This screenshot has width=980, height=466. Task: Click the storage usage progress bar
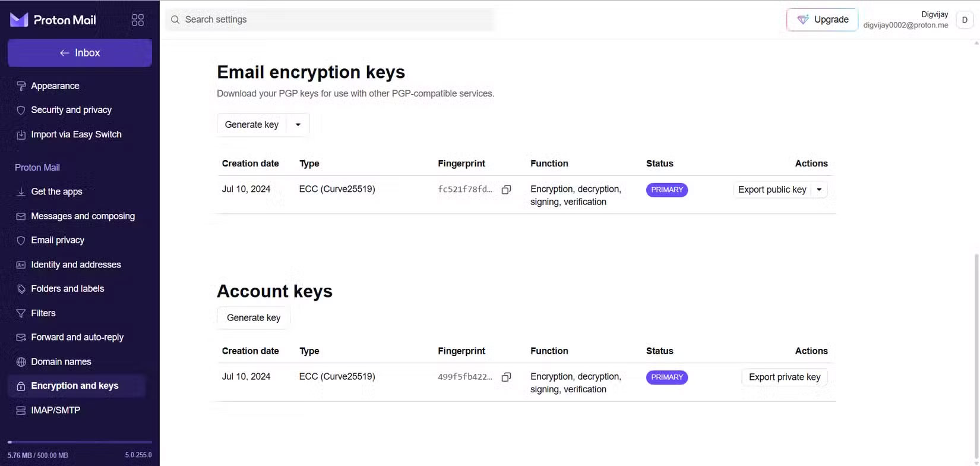pyautogui.click(x=80, y=442)
